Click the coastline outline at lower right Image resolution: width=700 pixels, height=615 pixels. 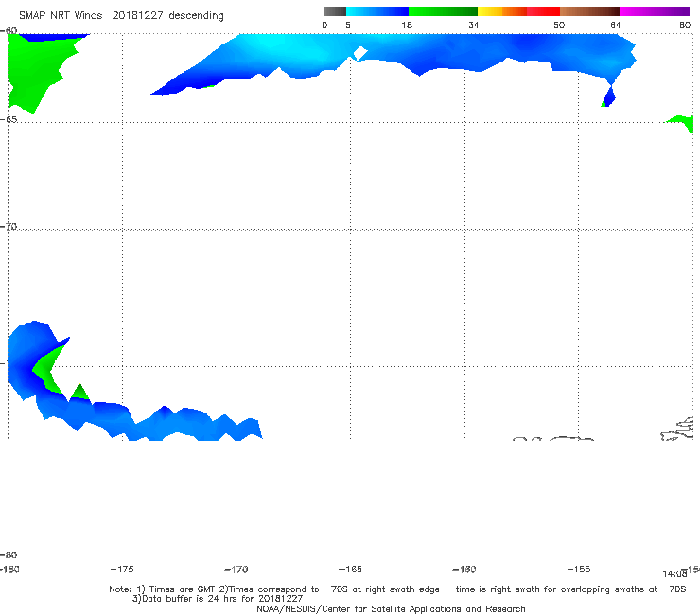pyautogui.click(x=677, y=430)
